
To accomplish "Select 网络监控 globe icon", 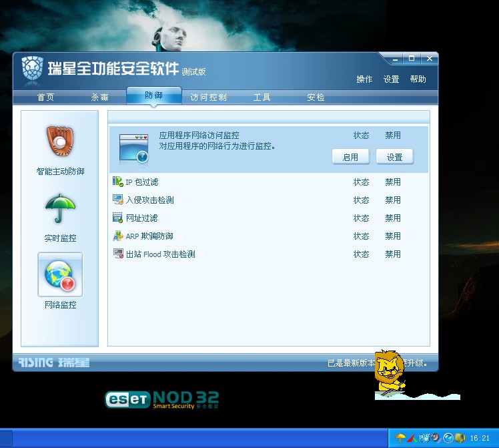I will 60,275.
